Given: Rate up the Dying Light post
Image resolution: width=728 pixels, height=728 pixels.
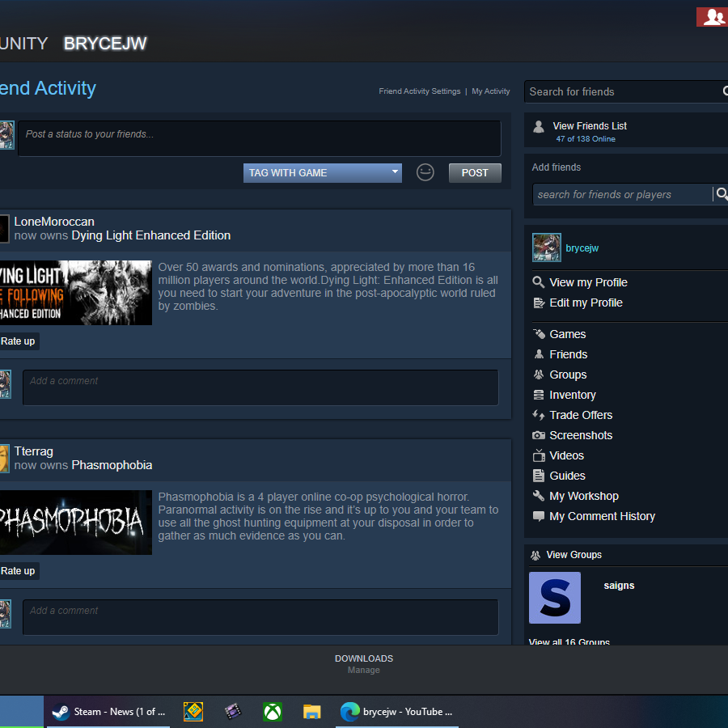Looking at the screenshot, I should pyautogui.click(x=18, y=341).
